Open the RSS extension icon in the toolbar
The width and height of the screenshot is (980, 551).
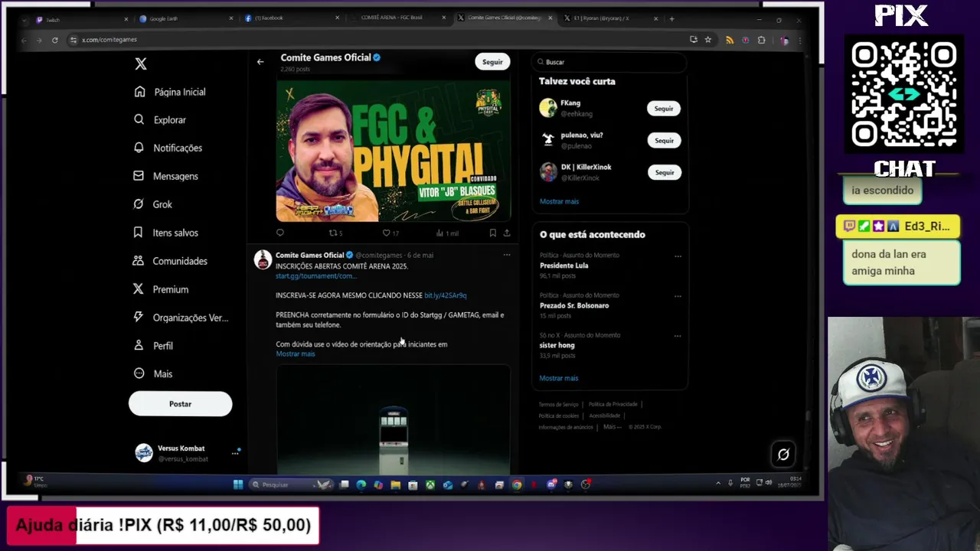tap(730, 40)
